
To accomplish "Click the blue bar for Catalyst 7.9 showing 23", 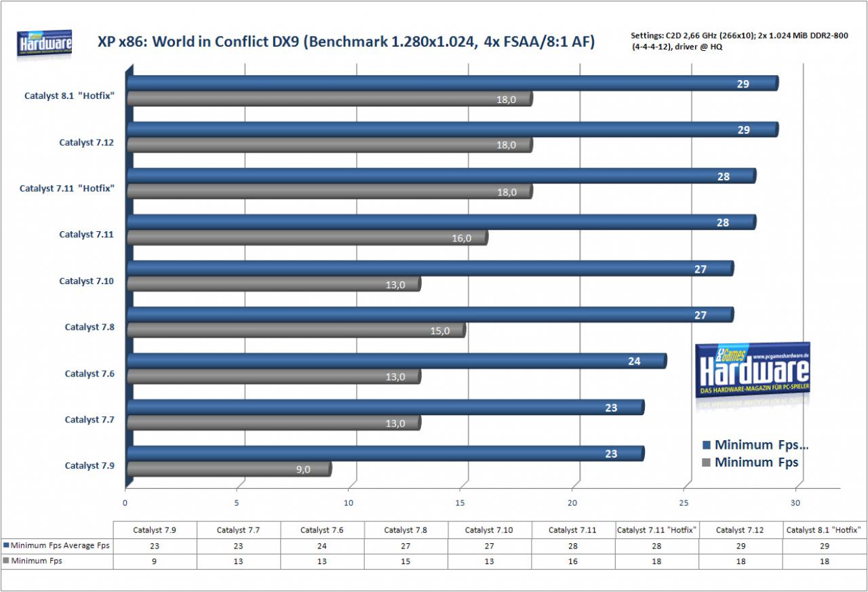I will tap(385, 454).
